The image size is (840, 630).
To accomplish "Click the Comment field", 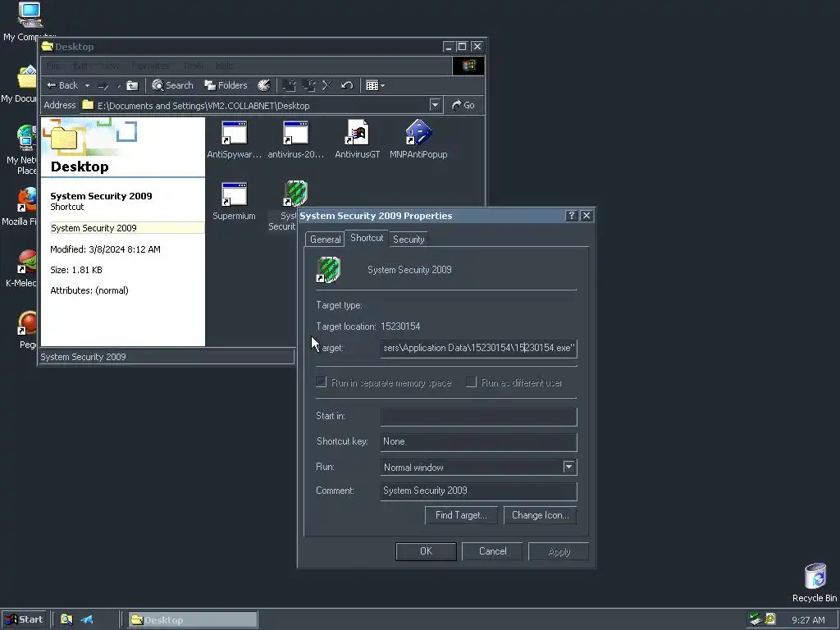I will click(478, 491).
